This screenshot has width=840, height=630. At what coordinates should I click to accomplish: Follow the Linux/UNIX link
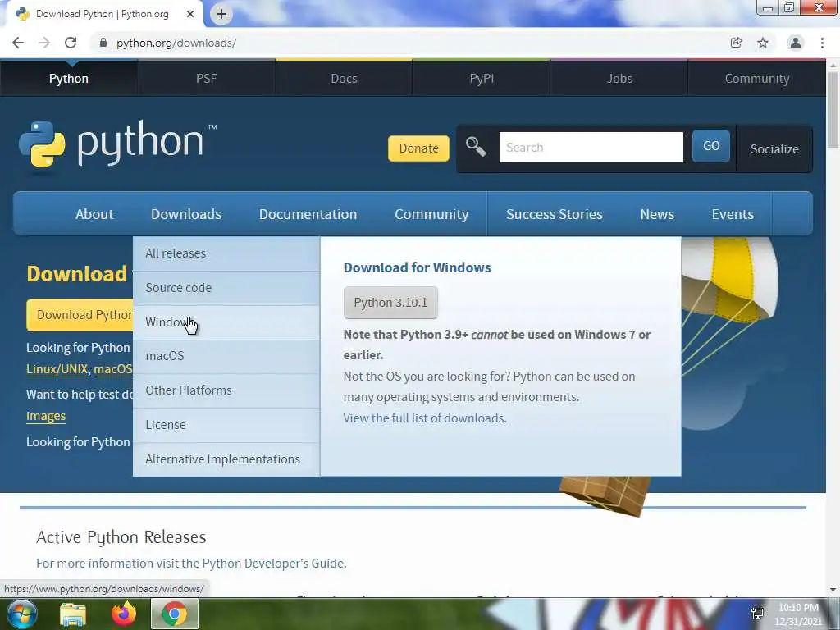57,369
